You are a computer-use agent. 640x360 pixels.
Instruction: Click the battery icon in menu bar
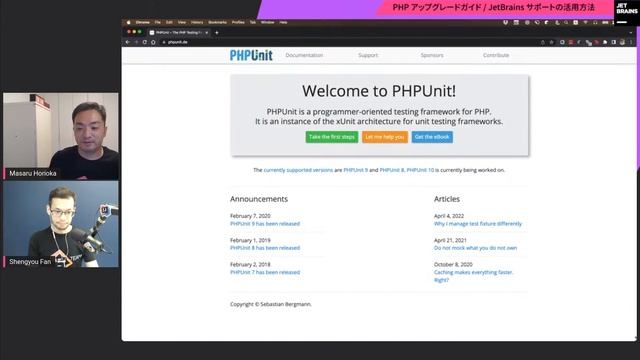coord(605,22)
